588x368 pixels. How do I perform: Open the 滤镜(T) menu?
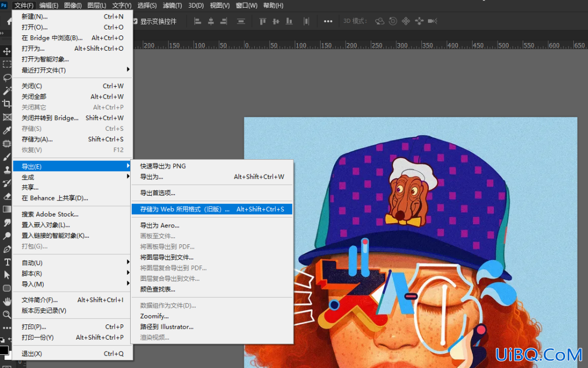click(173, 5)
